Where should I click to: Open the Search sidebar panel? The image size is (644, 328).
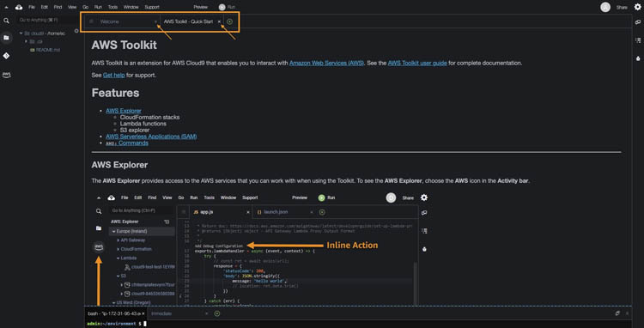point(6,20)
